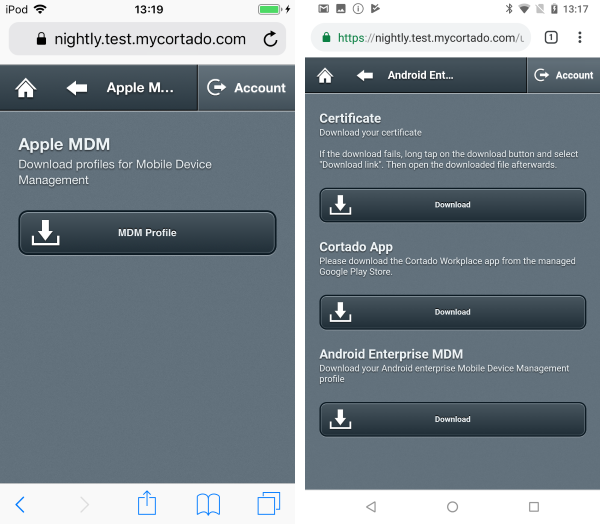Viewport: 600px width, 524px height.
Task: Go back with Safari's bottom back chevron
Action: pyautogui.click(x=20, y=504)
